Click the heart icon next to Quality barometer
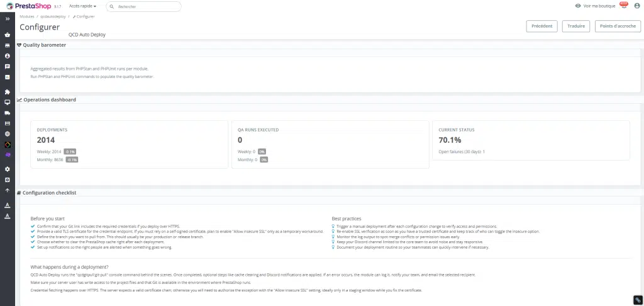 click(19, 45)
